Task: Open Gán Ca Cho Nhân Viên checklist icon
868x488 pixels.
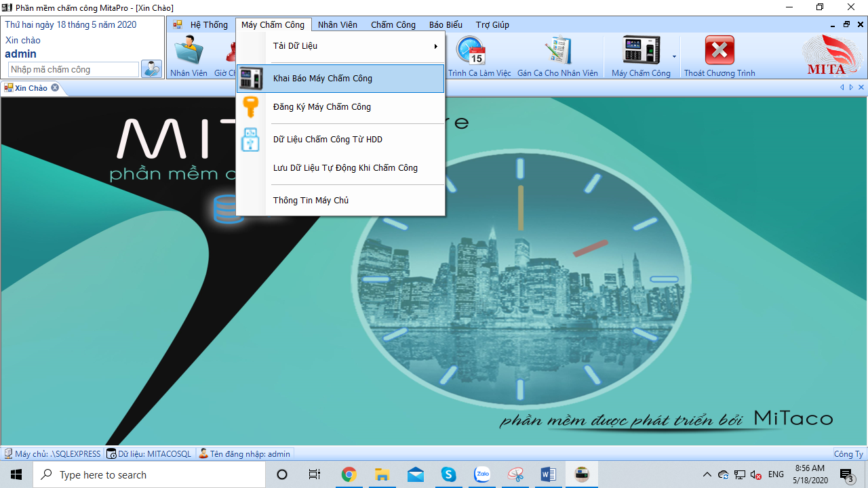Action: pos(557,56)
